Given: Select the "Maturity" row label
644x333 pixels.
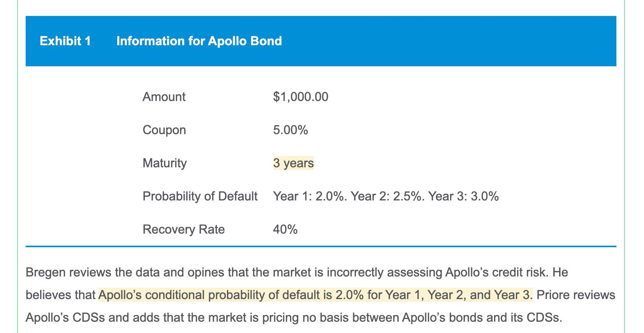Looking at the screenshot, I should pyautogui.click(x=164, y=163).
